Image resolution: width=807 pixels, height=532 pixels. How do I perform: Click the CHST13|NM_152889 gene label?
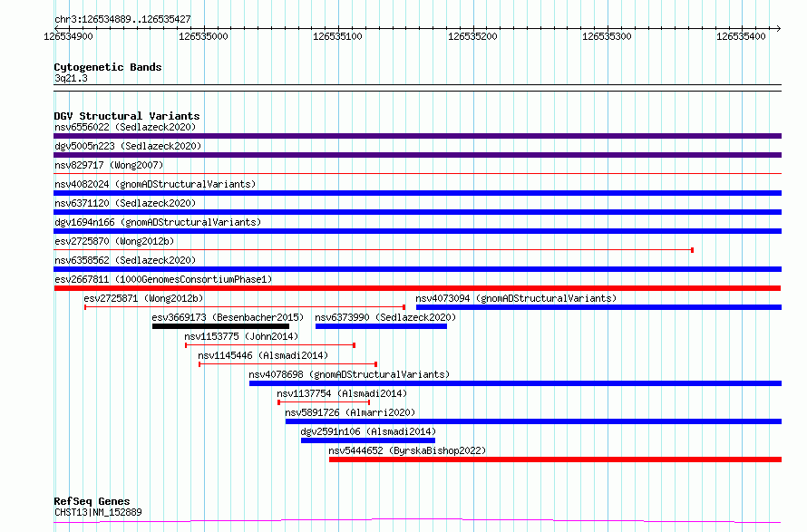(x=98, y=512)
